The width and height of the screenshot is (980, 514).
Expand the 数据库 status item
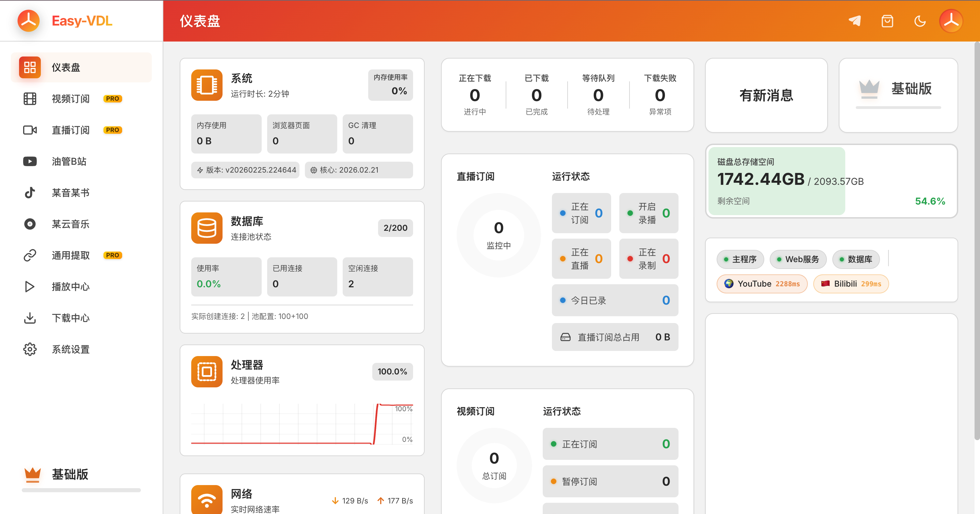tap(856, 259)
